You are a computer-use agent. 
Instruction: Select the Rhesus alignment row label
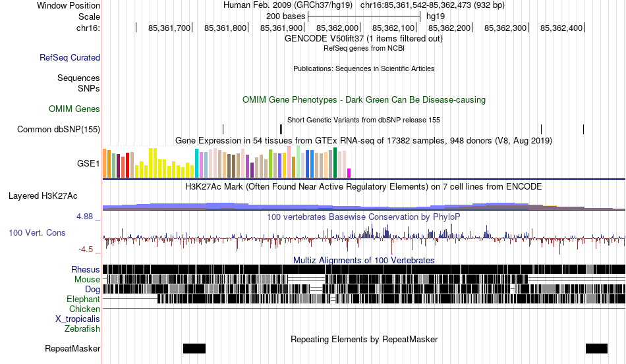point(86,269)
